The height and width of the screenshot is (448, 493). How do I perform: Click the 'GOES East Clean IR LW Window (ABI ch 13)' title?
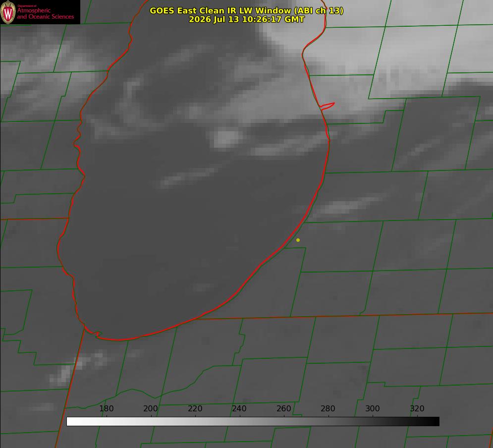tap(247, 10)
